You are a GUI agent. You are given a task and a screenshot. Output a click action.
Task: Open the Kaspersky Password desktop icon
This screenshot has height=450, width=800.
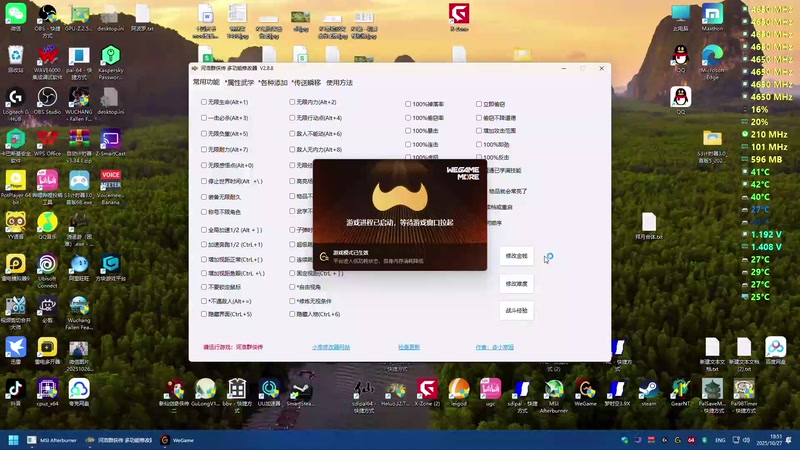pyautogui.click(x=110, y=62)
